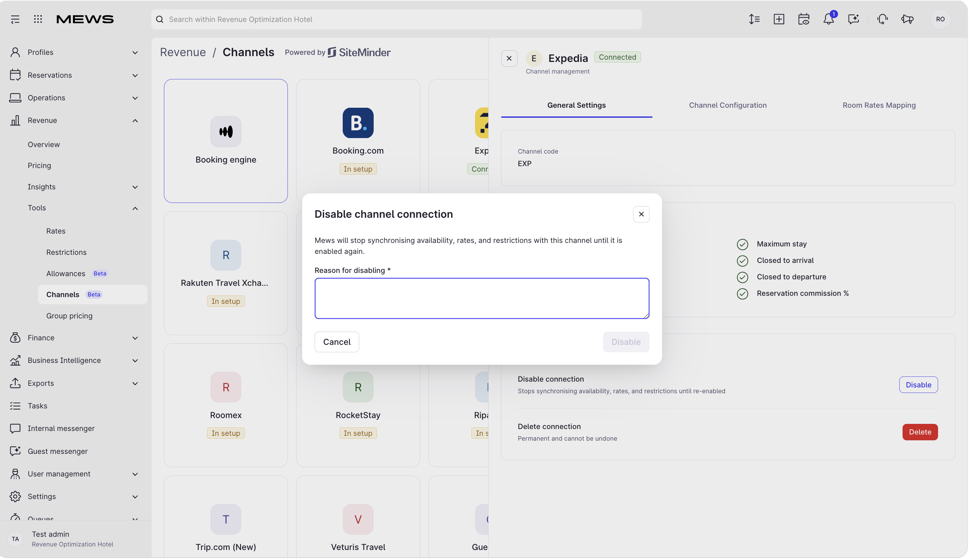Screen dimensions: 970x560
Task: Click the hamburger menu collapse icon
Action: (15, 19)
